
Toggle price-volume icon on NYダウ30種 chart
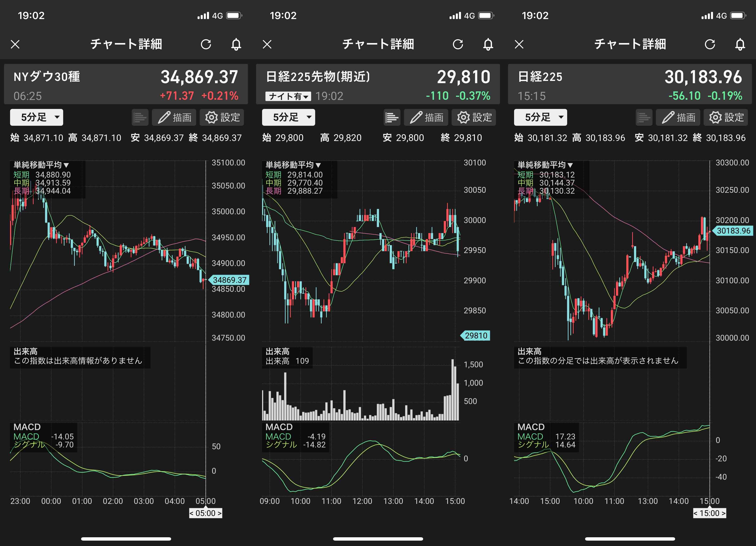[x=140, y=117]
